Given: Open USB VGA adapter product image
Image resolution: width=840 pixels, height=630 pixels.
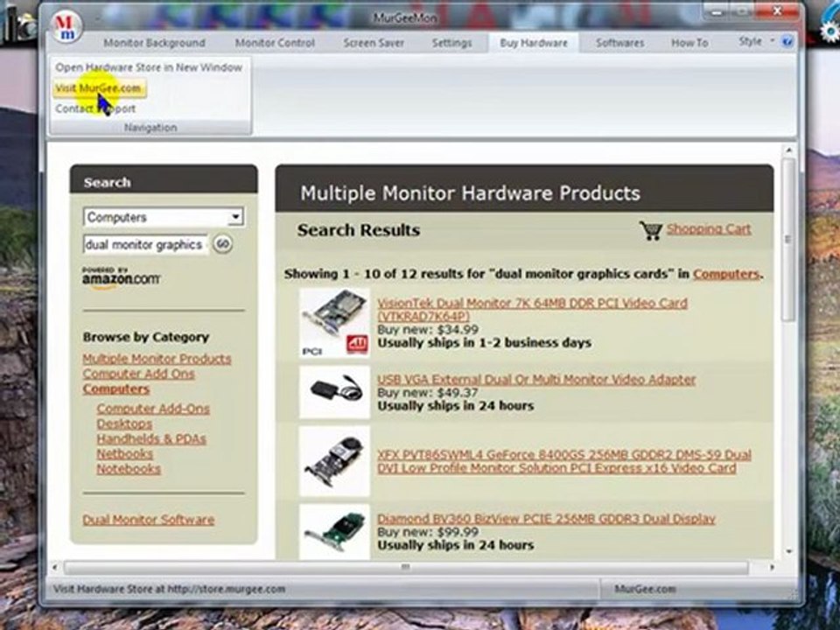Looking at the screenshot, I should point(335,392).
